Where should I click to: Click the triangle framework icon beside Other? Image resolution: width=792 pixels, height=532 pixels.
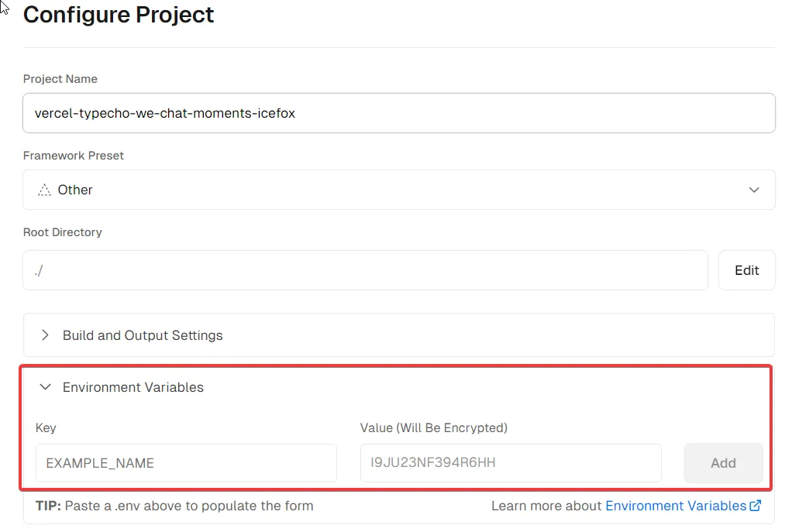coord(44,190)
